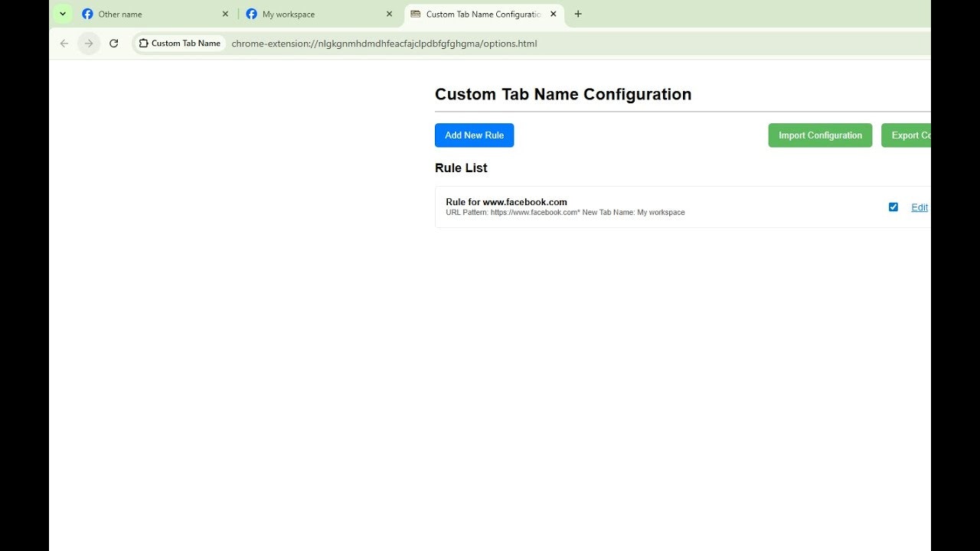The image size is (980, 551).
Task: Click the forward navigation arrow
Action: tap(89, 44)
